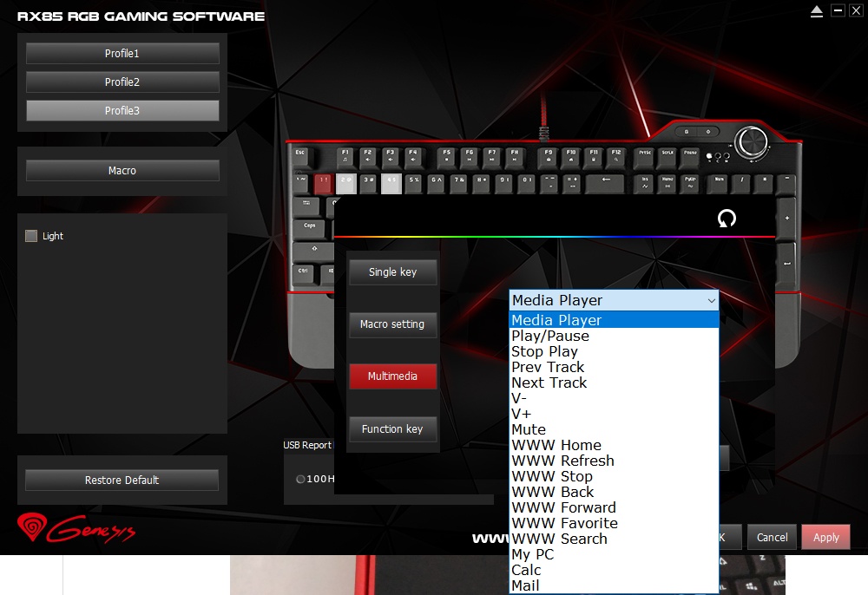
Task: Click the circular reset arrow icon
Action: (727, 219)
